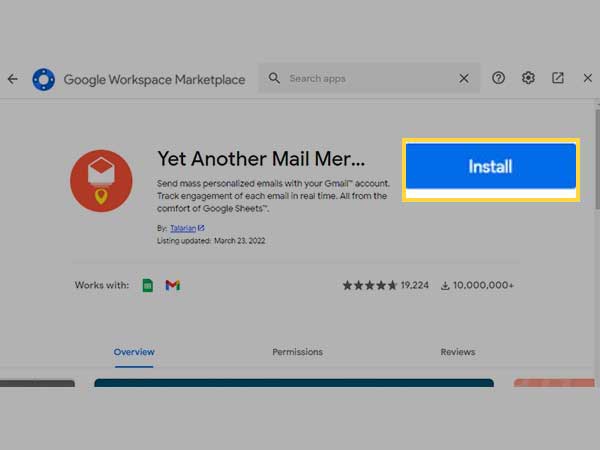Switch to the Overview tab
600x450 pixels.
tap(134, 352)
